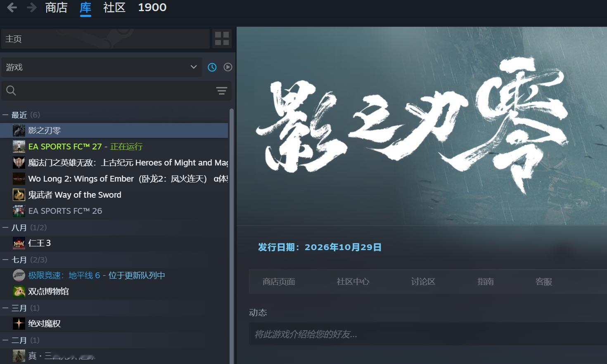Collapse the 八月 section

point(5,227)
